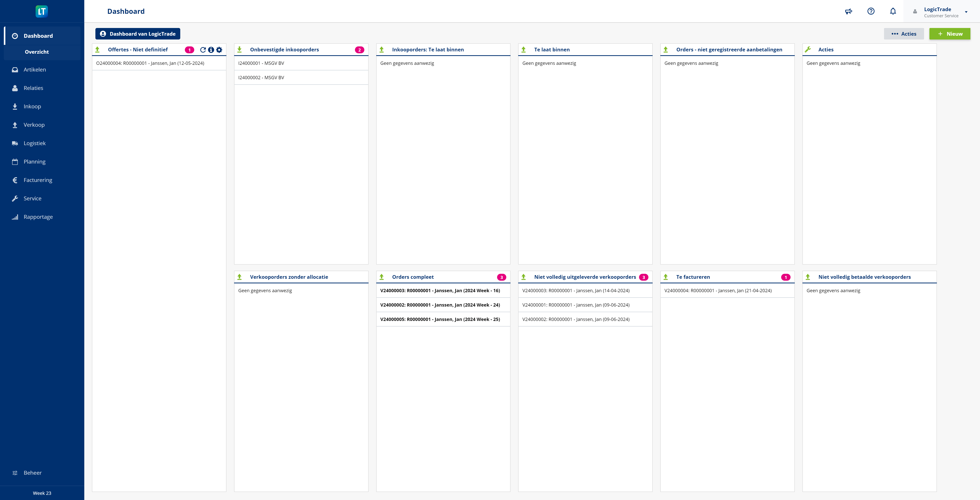Open the help question mark icon
This screenshot has height=500, width=980.
[871, 12]
